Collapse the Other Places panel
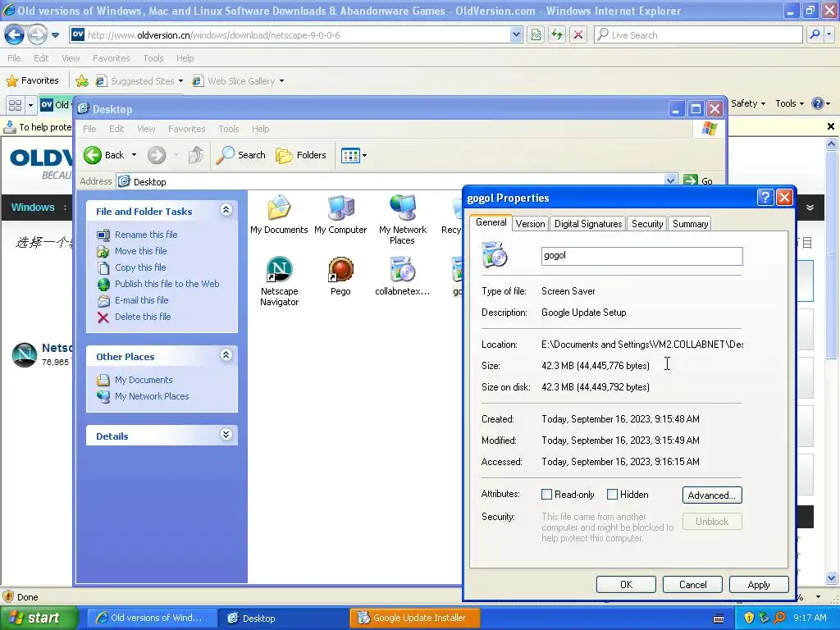Screen dimensions: 840x630 [x=226, y=355]
